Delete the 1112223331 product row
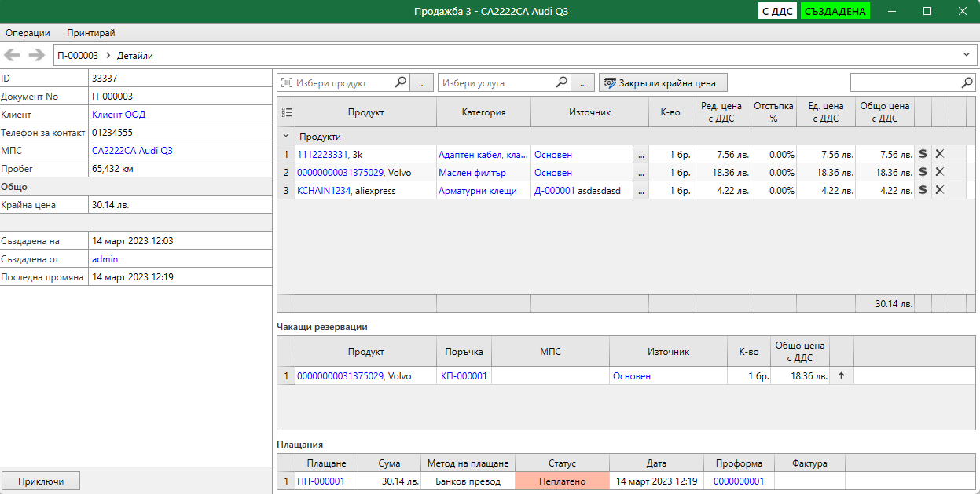This screenshot has width=980, height=494. [940, 155]
